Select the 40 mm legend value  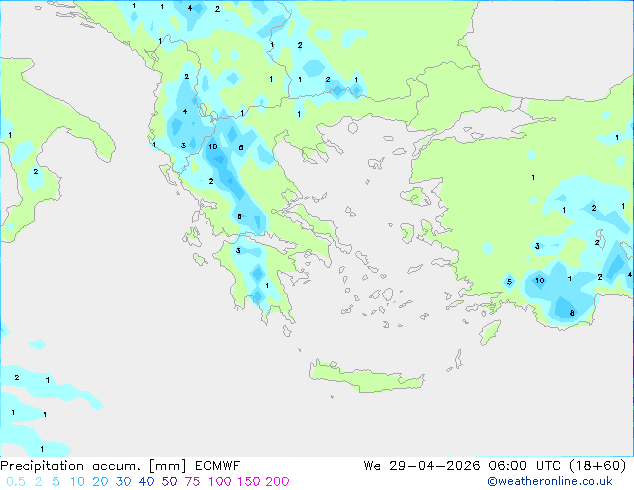tap(146, 482)
